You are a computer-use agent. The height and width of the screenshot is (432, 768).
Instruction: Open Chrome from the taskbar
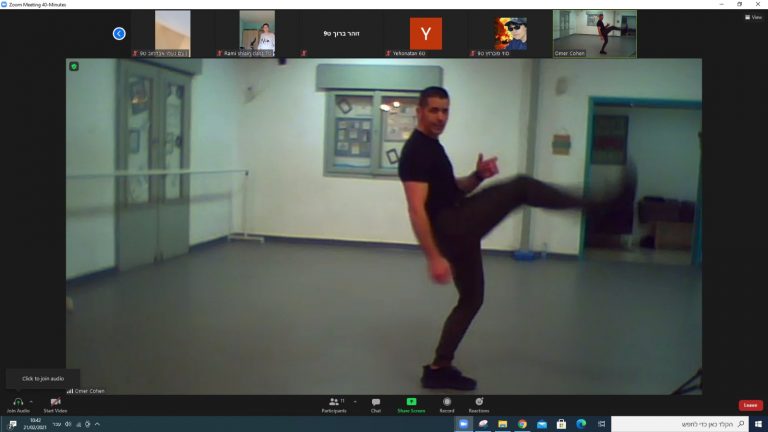point(522,424)
